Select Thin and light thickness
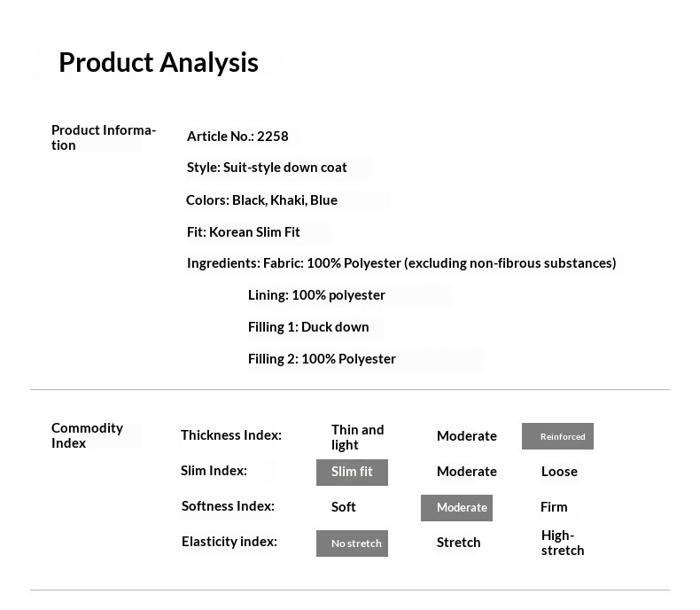700x610 pixels. (x=357, y=437)
